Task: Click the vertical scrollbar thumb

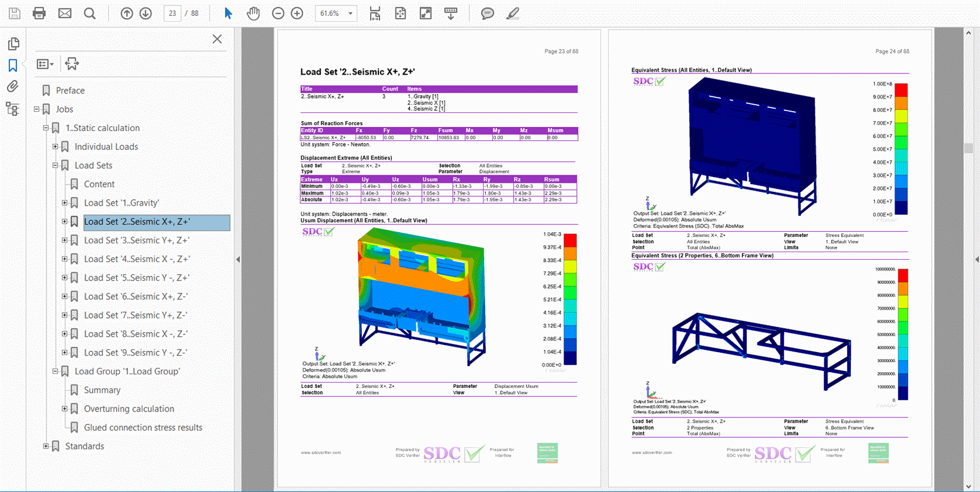Action: coord(968,148)
